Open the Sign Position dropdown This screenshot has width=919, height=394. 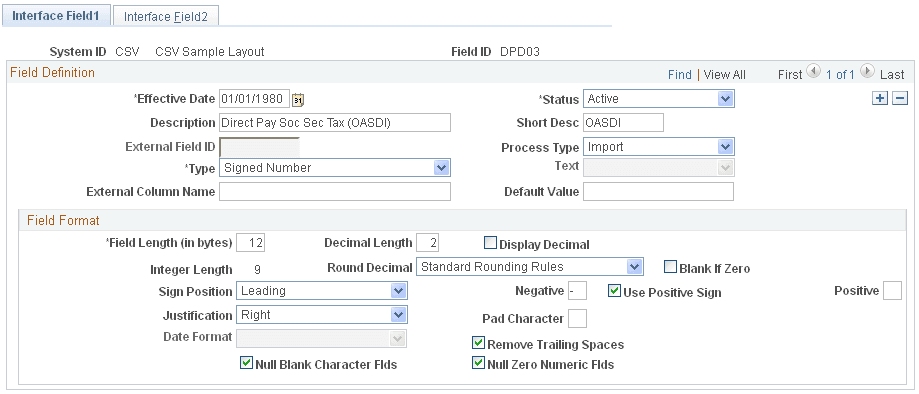pos(322,290)
